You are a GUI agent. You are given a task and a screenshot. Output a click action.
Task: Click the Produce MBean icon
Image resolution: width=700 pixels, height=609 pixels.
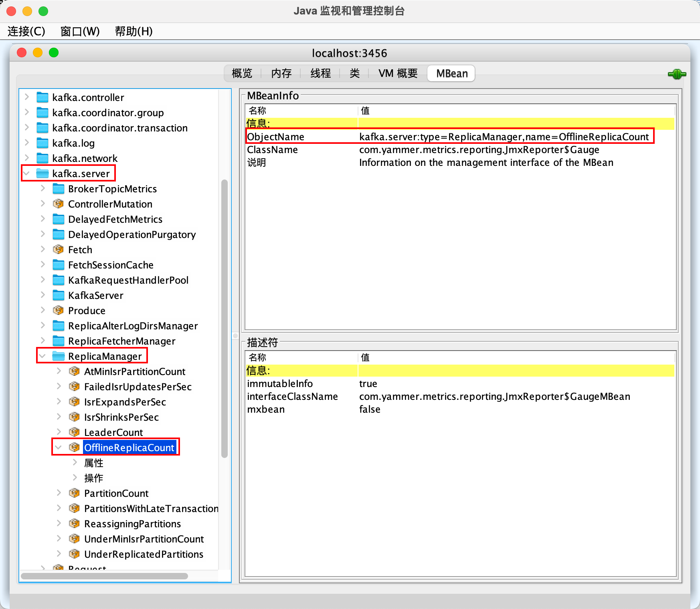click(59, 311)
